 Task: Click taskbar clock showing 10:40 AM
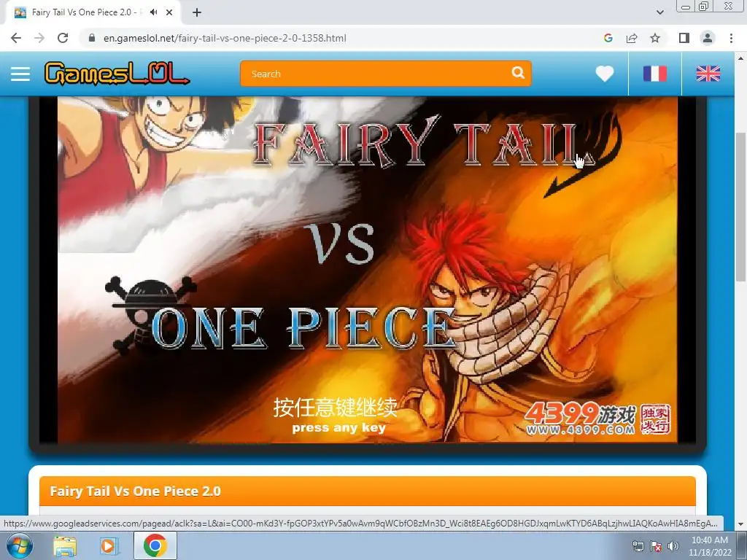pyautogui.click(x=710, y=546)
